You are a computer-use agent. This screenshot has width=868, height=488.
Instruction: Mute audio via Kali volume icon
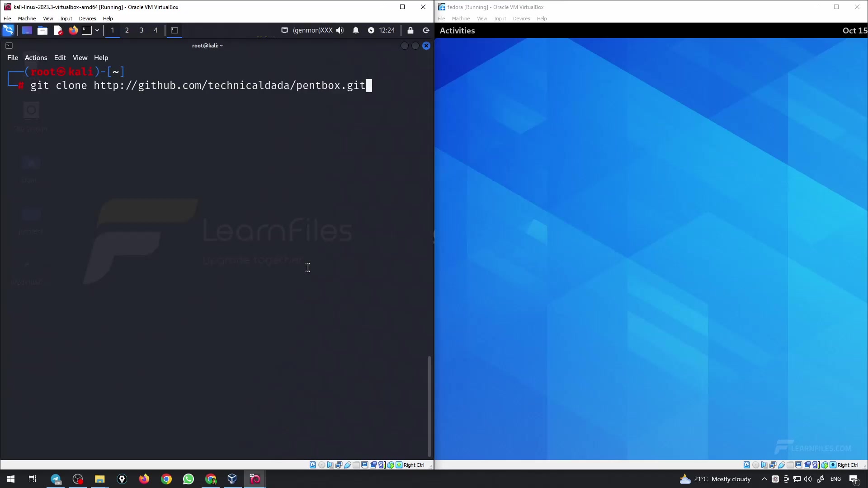pyautogui.click(x=340, y=30)
